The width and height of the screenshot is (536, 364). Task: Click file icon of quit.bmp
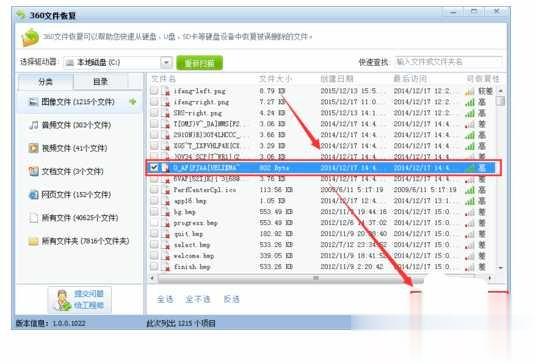click(166, 234)
